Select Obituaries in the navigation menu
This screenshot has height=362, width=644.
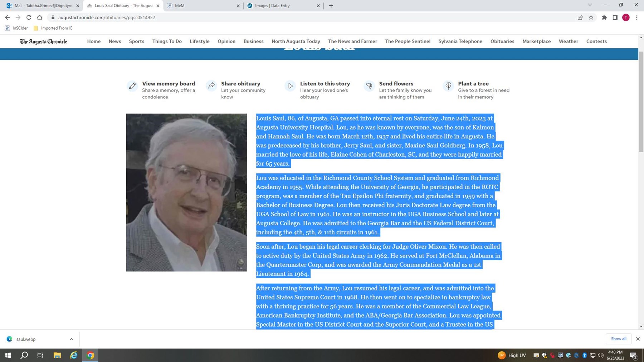point(502,41)
